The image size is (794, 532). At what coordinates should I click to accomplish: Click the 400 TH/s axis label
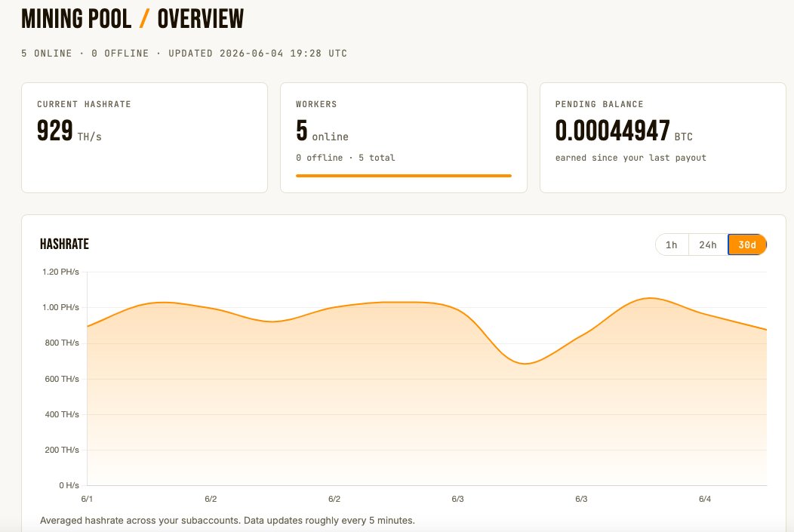(62, 414)
